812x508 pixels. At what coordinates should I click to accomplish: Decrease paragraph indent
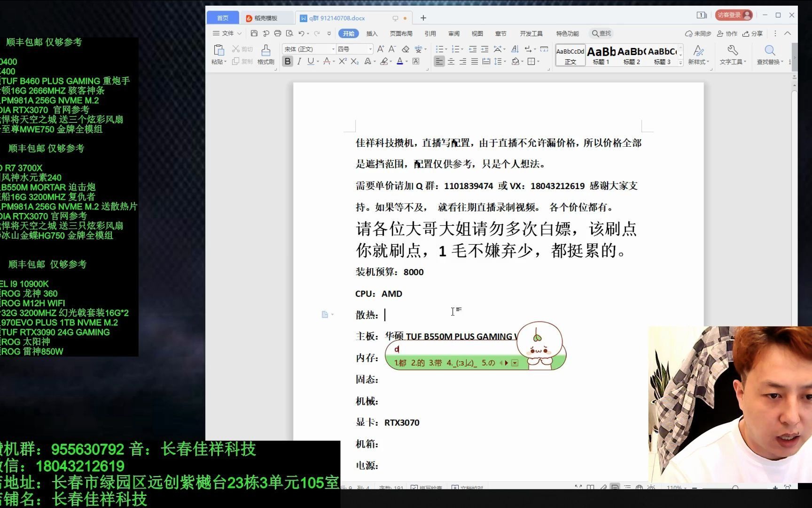473,49
